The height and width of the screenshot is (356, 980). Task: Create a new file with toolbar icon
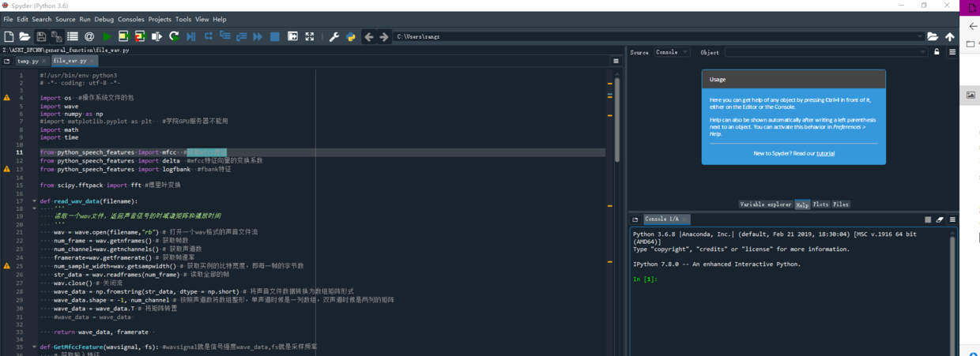pos(9,36)
